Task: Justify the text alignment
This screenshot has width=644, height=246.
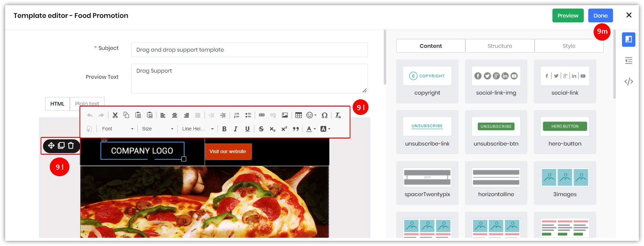Action: tap(198, 115)
